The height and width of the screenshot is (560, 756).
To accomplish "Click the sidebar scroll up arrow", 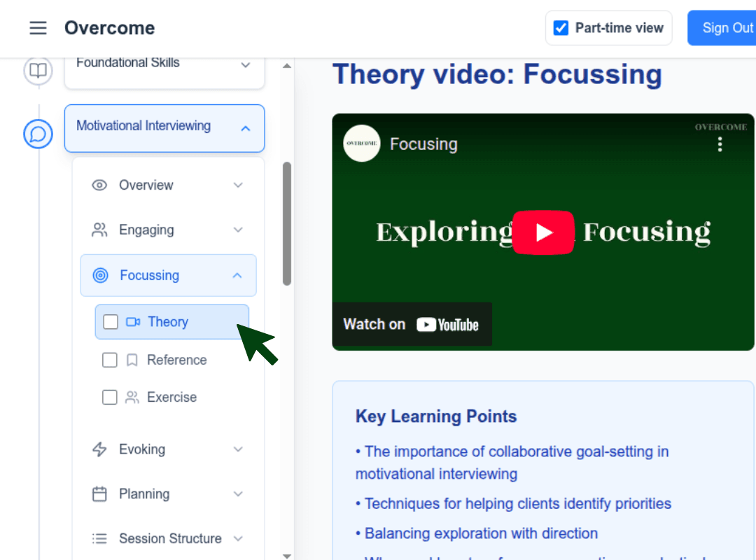I will pyautogui.click(x=287, y=66).
